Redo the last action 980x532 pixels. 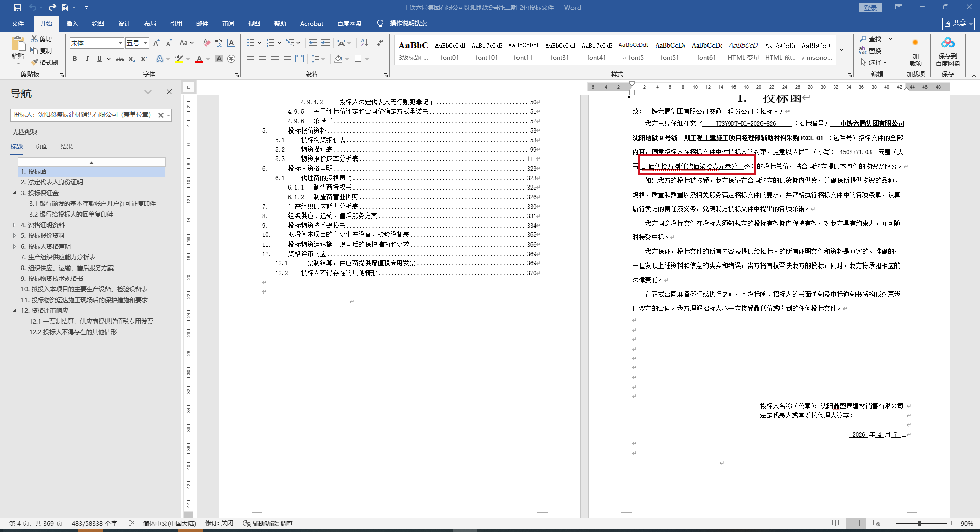tap(52, 8)
